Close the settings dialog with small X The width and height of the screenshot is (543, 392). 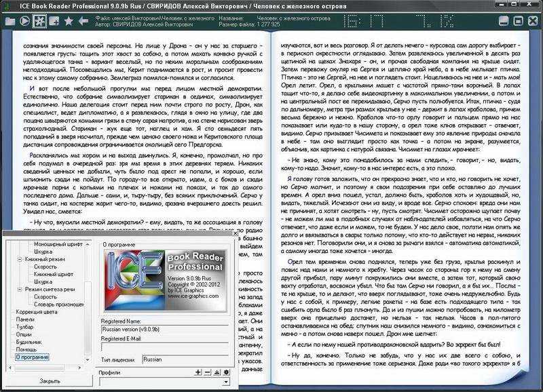[235, 233]
